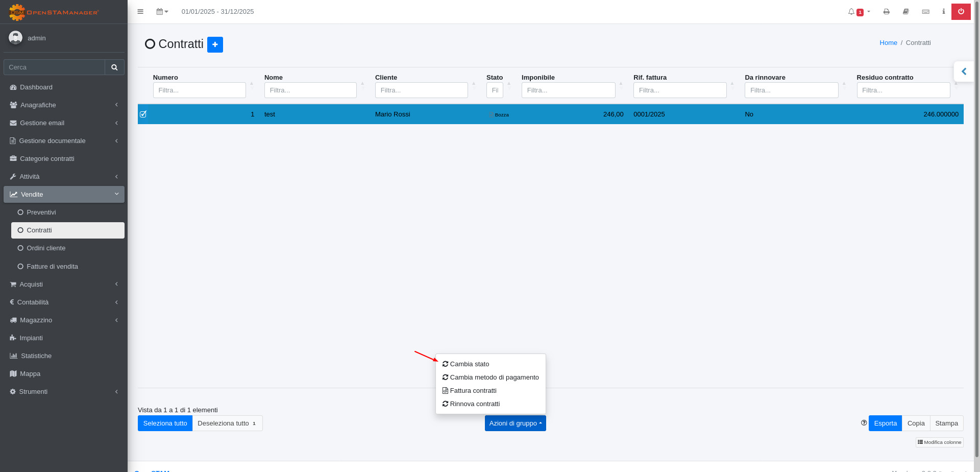Toggle the Azioni di gruppo dropdown
Screen dimensions: 980x472
pos(515,423)
